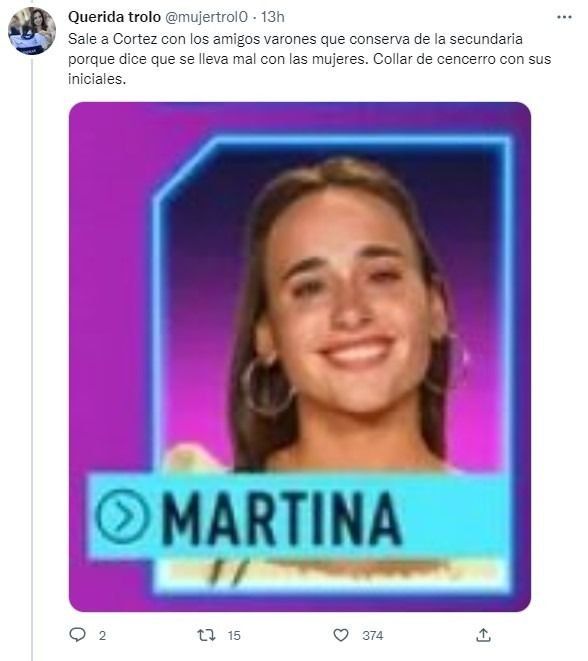
Task: Click the hoop earring in the photo
Action: click(268, 387)
